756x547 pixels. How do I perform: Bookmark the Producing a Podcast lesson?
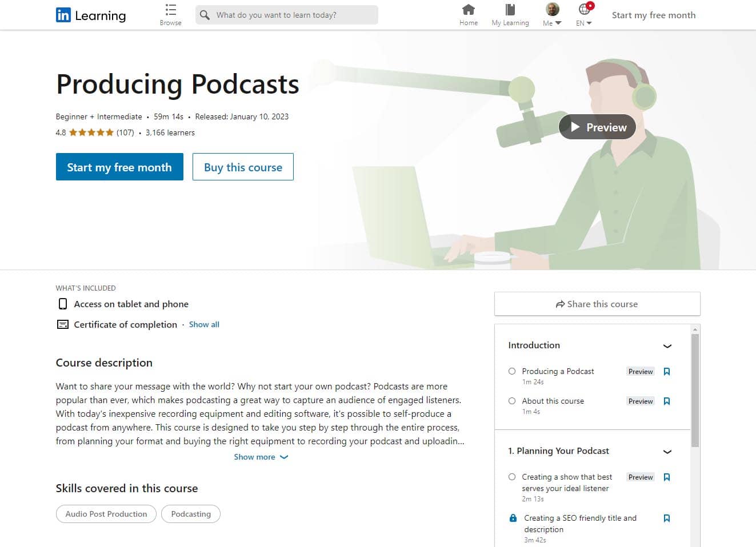666,372
